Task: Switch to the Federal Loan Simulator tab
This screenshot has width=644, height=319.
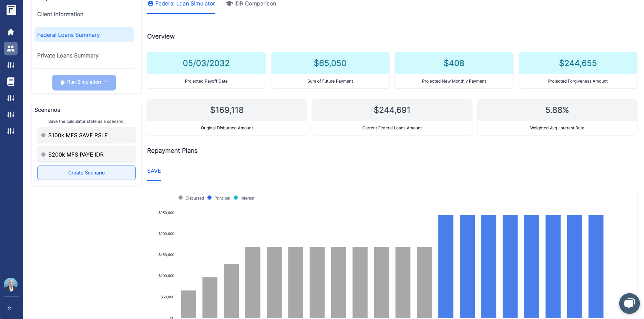Action: 181,4
